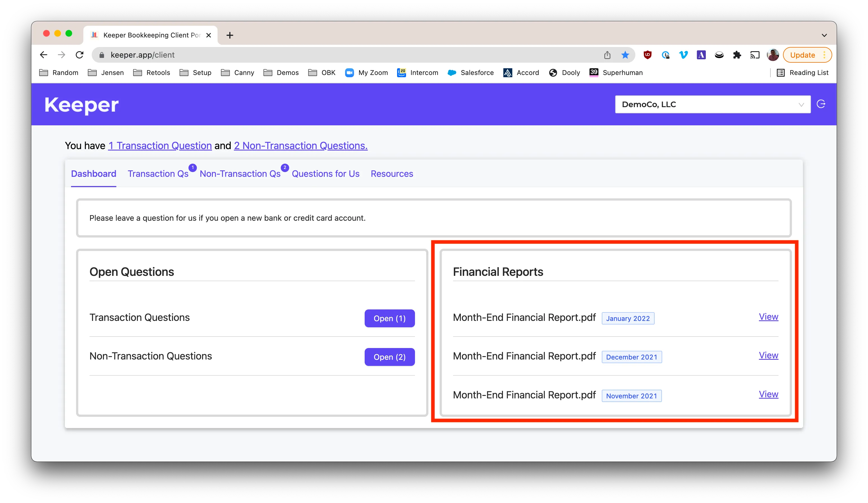Open the magnifier extension icon

666,55
